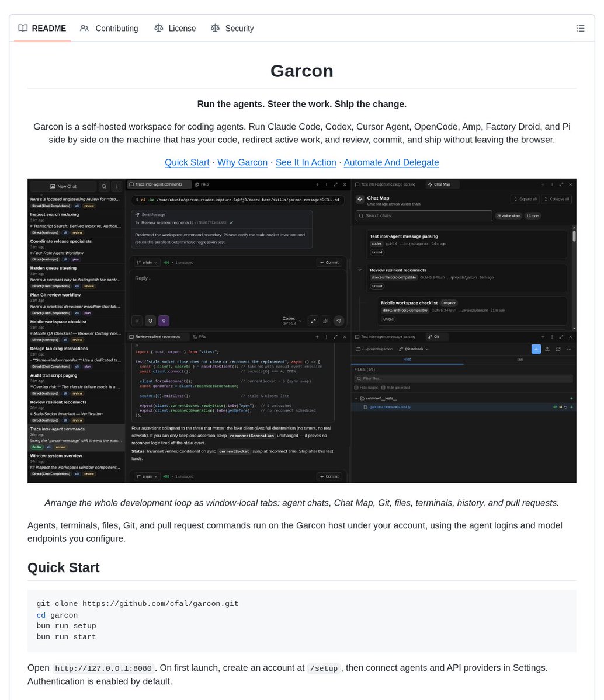Open the kebab menu beside New Chat
Screen dimensions: 604x700
pos(117,186)
